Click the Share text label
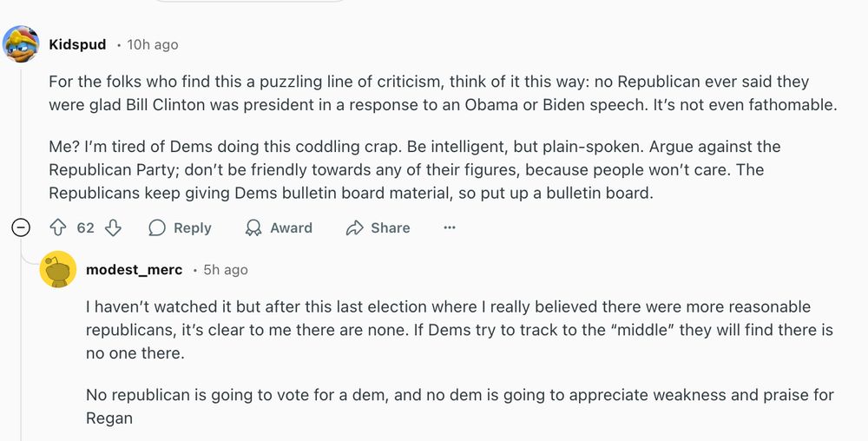 coord(390,227)
